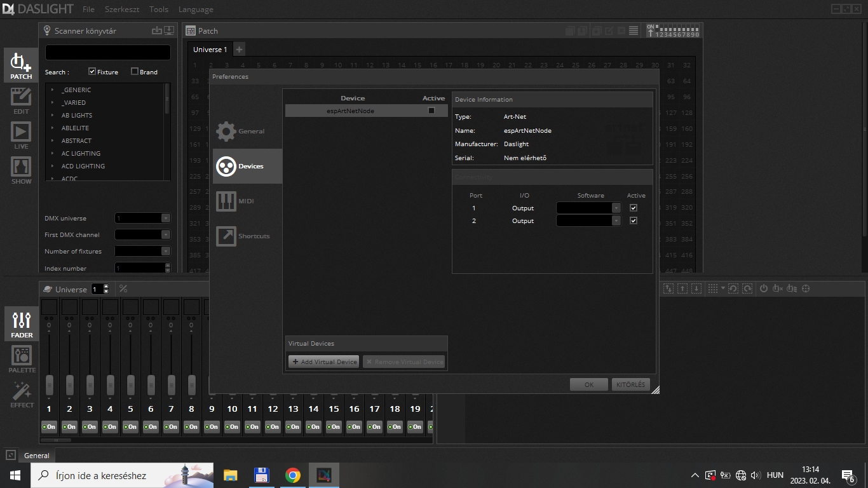
Task: Click the Patch list view icon
Action: pyautogui.click(x=634, y=30)
